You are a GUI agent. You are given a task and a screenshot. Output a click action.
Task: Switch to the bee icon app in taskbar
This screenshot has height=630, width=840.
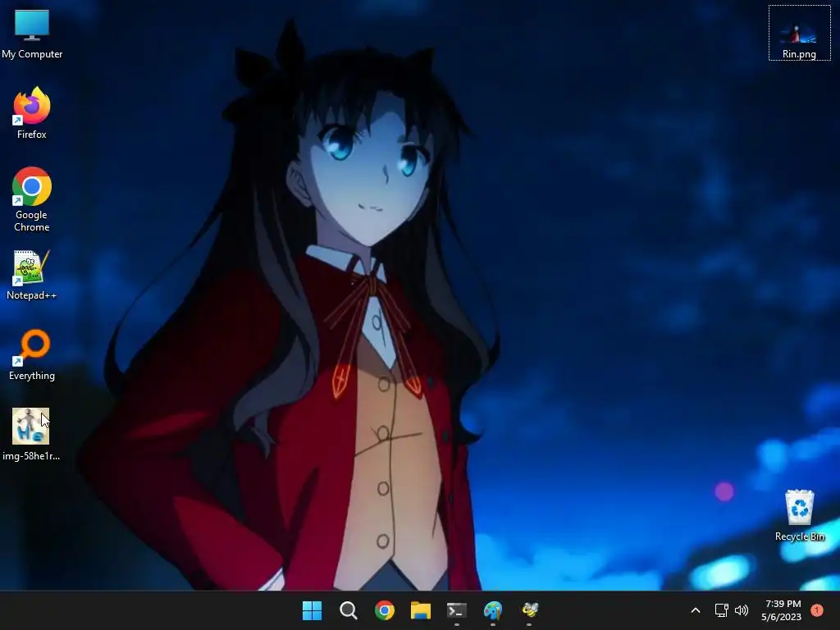point(529,610)
